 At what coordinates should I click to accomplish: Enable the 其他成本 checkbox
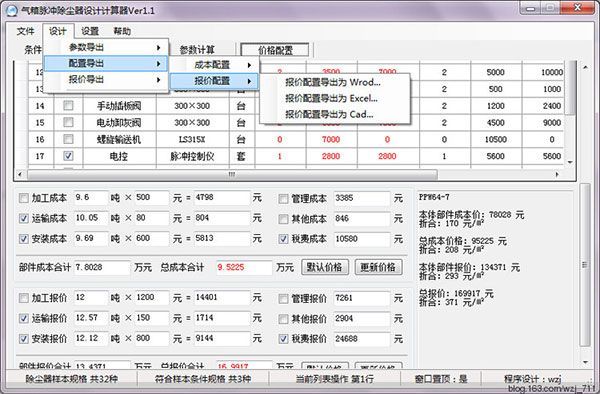point(283,219)
